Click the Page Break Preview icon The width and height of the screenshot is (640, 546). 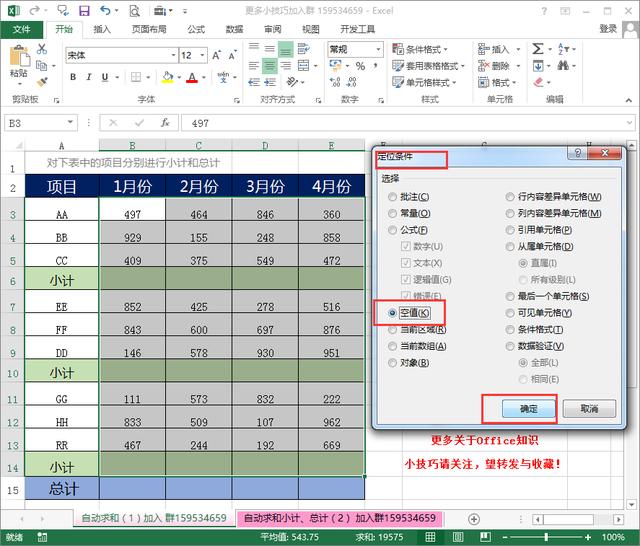485,537
